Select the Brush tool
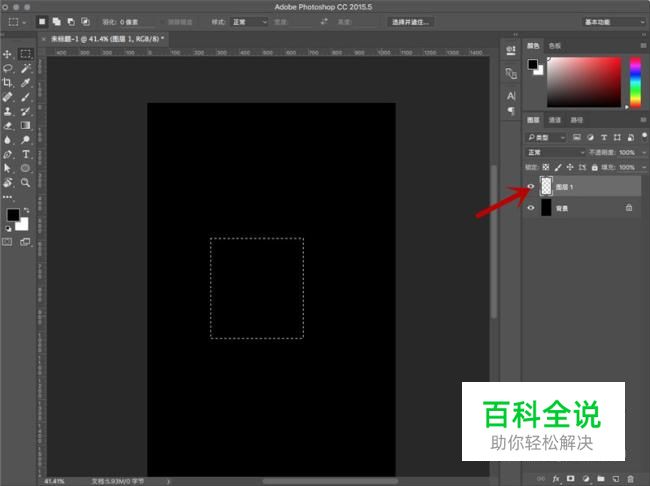 [25, 97]
